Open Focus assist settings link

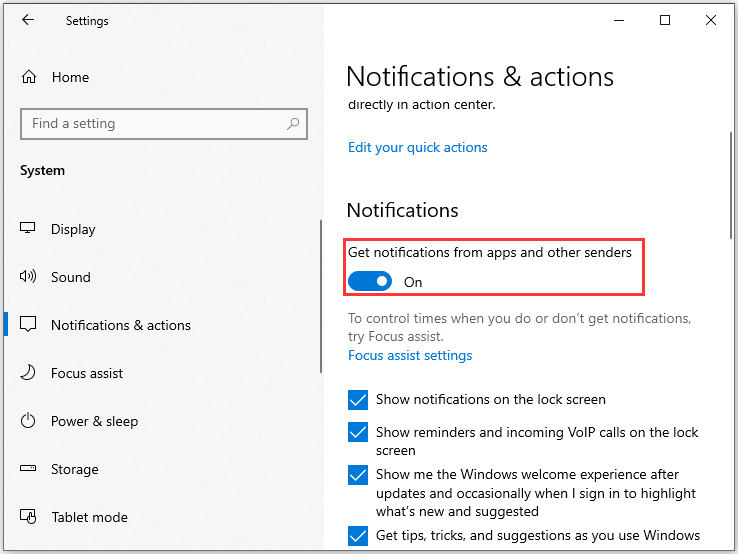(x=410, y=355)
